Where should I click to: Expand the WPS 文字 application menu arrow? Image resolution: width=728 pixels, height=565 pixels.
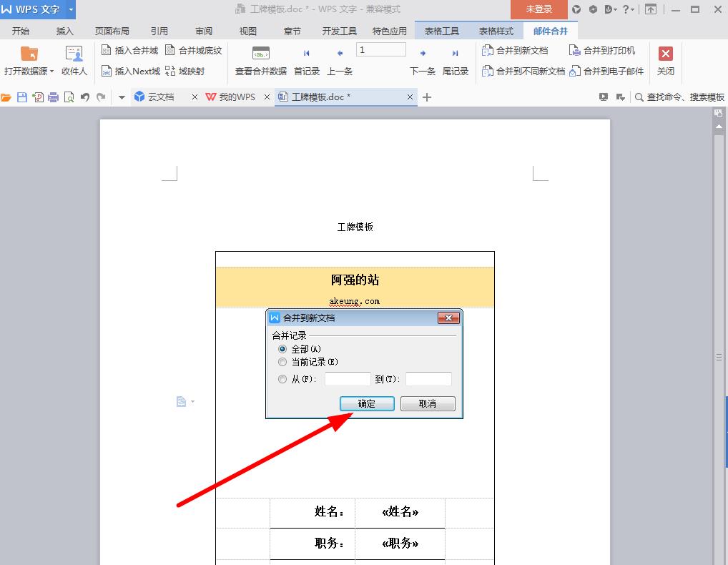point(71,9)
